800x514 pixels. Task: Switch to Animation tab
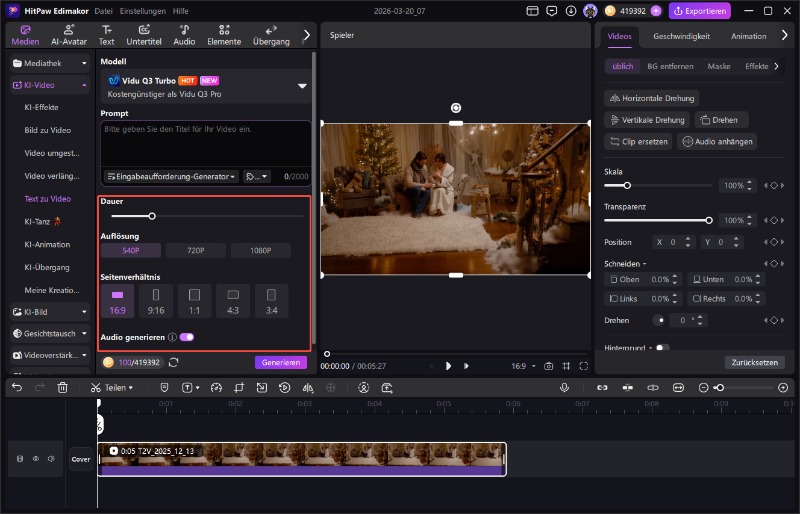(748, 36)
